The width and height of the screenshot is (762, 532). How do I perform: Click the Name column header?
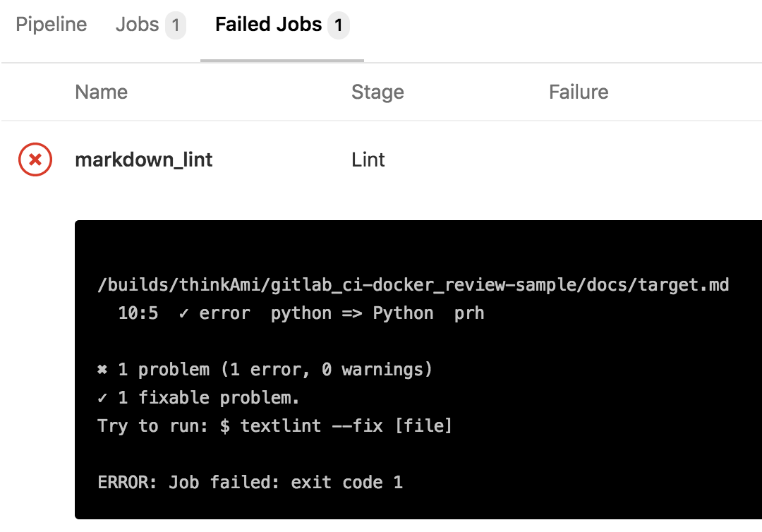point(101,92)
